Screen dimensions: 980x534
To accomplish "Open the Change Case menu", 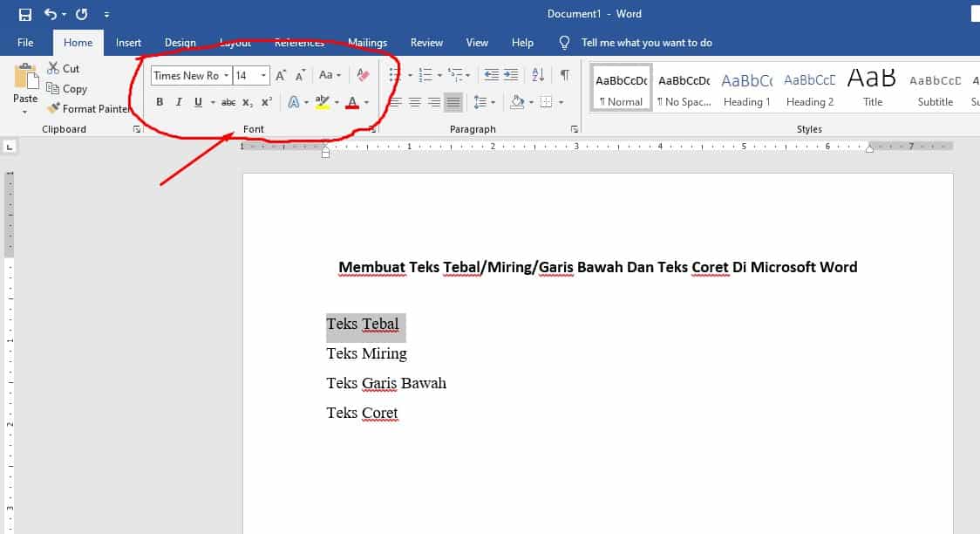I will point(330,76).
